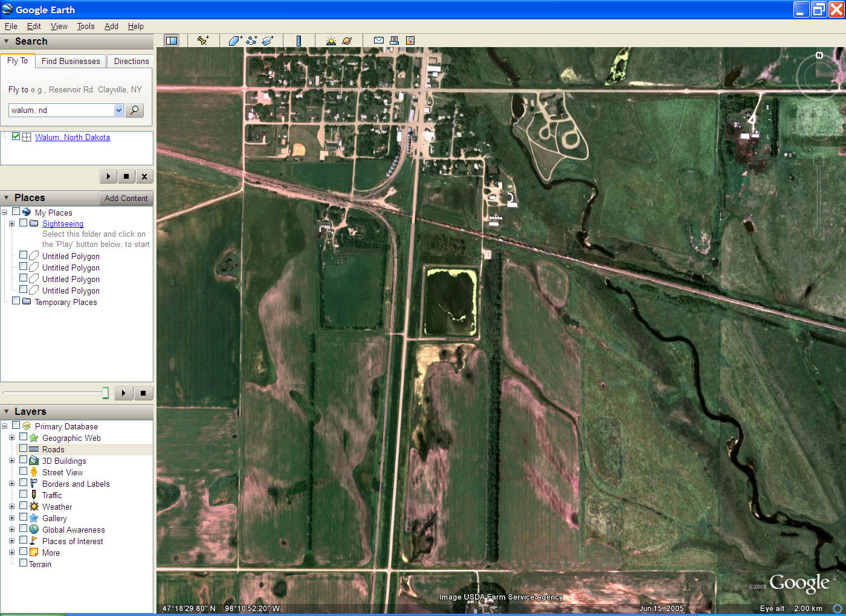Select the Add Placemark pushpin tool
The width and height of the screenshot is (846, 616).
[203, 40]
